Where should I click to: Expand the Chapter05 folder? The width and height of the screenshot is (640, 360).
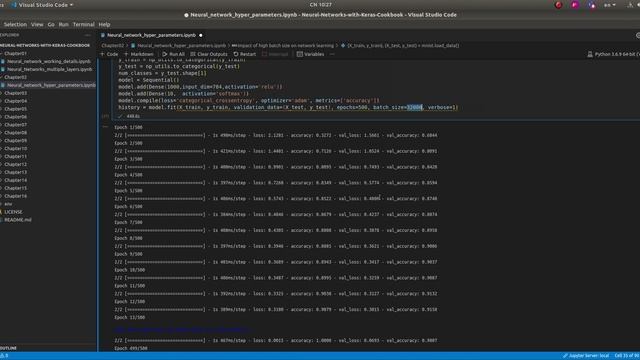(x=16, y=109)
